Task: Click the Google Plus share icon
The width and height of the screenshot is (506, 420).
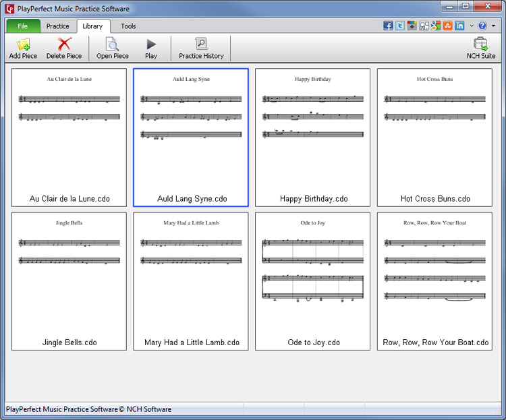Action: pos(412,26)
